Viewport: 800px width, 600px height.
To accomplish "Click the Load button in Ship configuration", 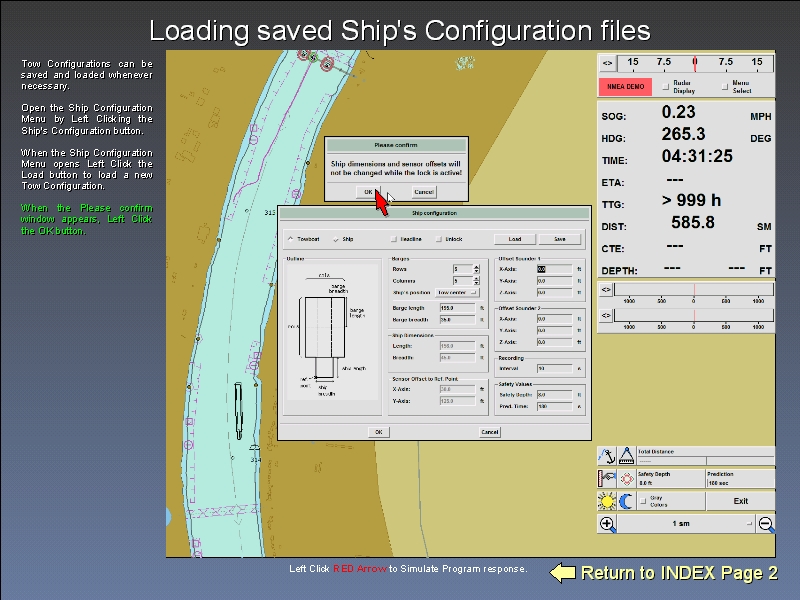I will coord(515,239).
